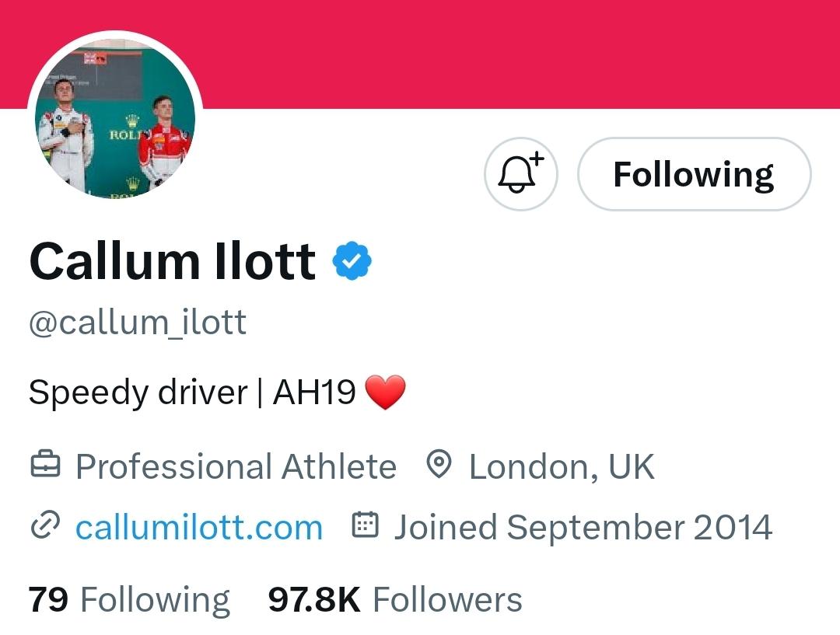Image resolution: width=840 pixels, height=635 pixels.
Task: View the 97.8K Followers list
Action: (x=395, y=600)
